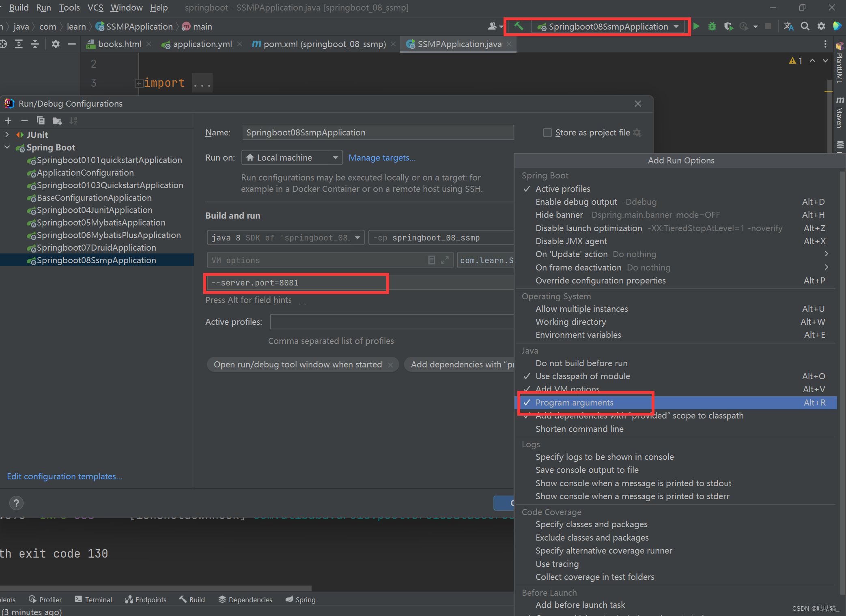The image size is (846, 616).
Task: Open the Build menu
Action: point(18,7)
